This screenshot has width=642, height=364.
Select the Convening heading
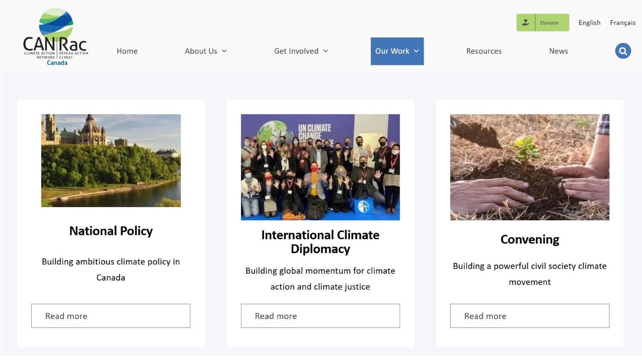[x=529, y=240]
